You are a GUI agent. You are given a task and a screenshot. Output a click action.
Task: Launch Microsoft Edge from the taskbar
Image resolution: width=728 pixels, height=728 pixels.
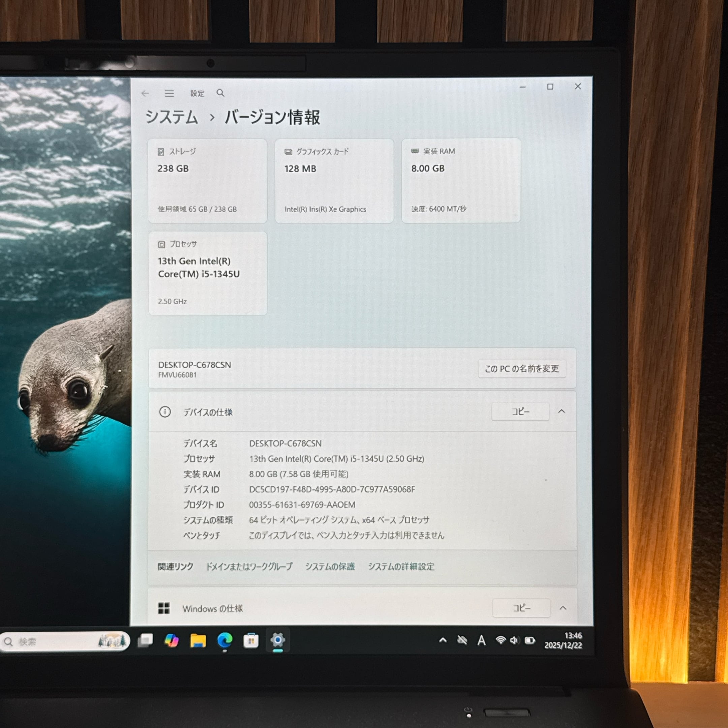click(x=224, y=641)
